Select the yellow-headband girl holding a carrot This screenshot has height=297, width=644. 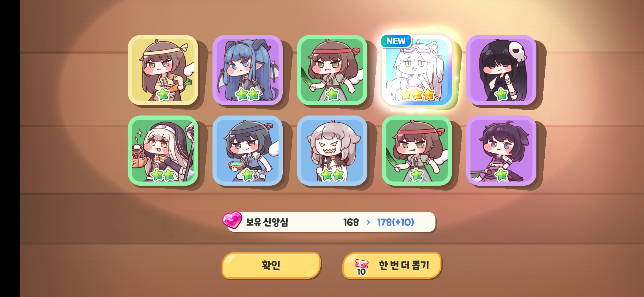(163, 70)
